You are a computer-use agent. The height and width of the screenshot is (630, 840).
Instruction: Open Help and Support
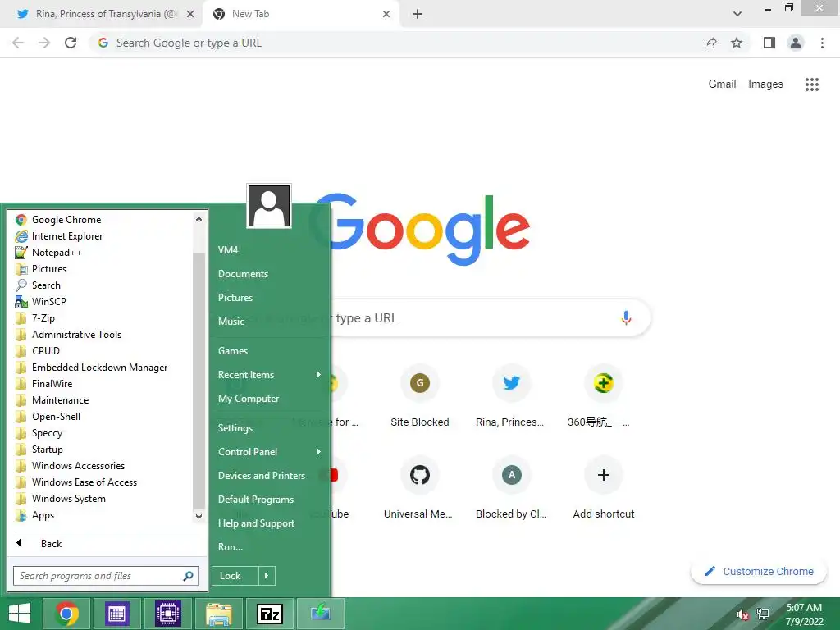[x=256, y=523]
